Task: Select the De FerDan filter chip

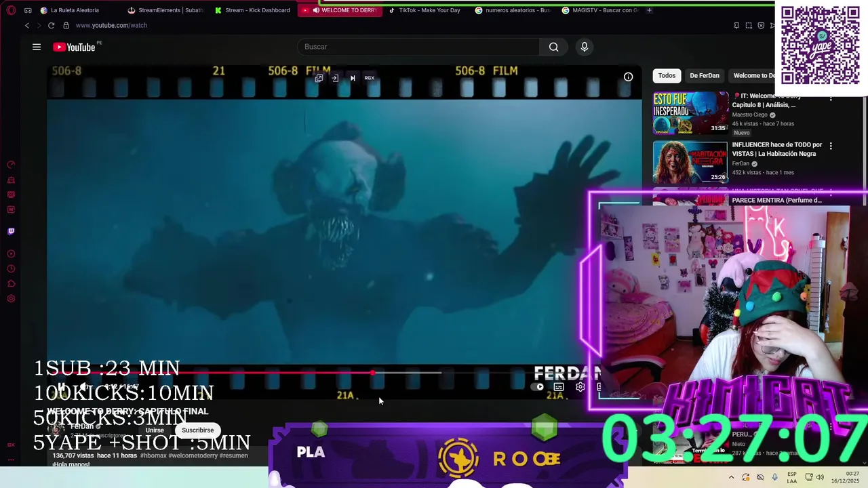Action: pyautogui.click(x=705, y=75)
